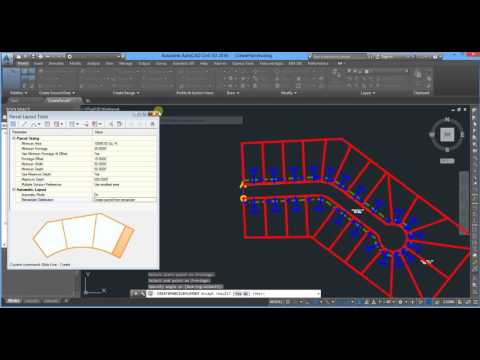Switch to the Insert ribbon tab
The width and height of the screenshot is (480, 360).
38,63
